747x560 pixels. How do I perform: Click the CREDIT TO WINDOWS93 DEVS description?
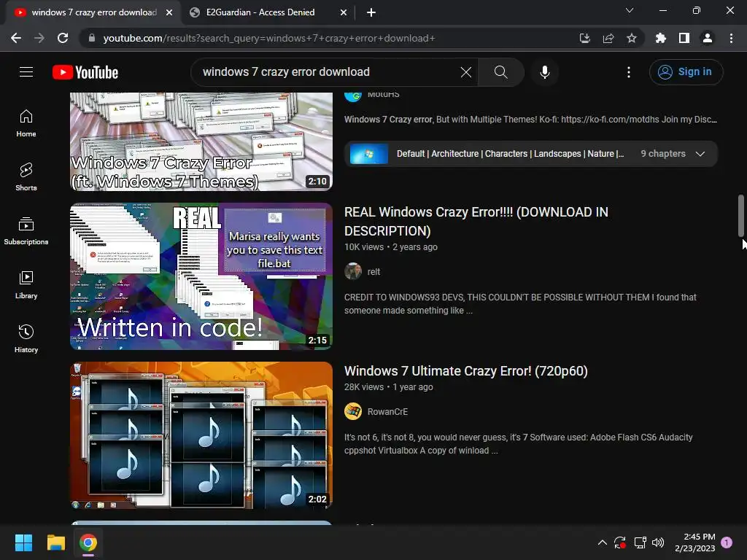pyautogui.click(x=520, y=304)
